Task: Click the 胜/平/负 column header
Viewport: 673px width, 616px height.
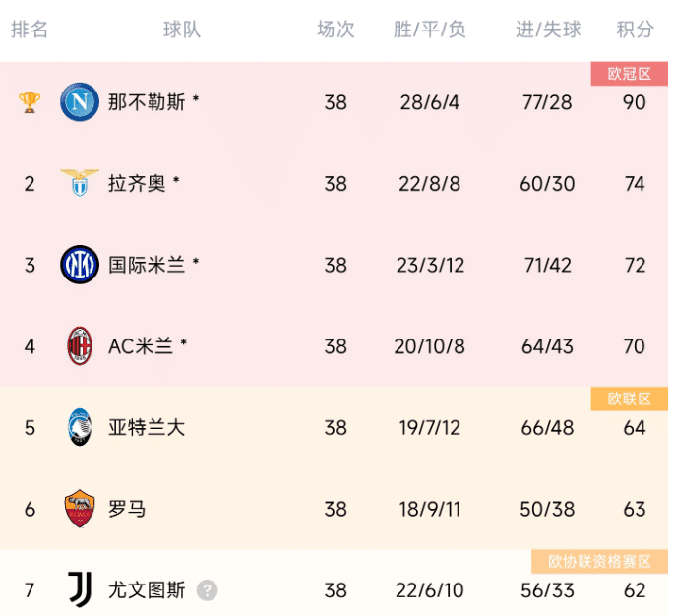Action: click(430, 30)
